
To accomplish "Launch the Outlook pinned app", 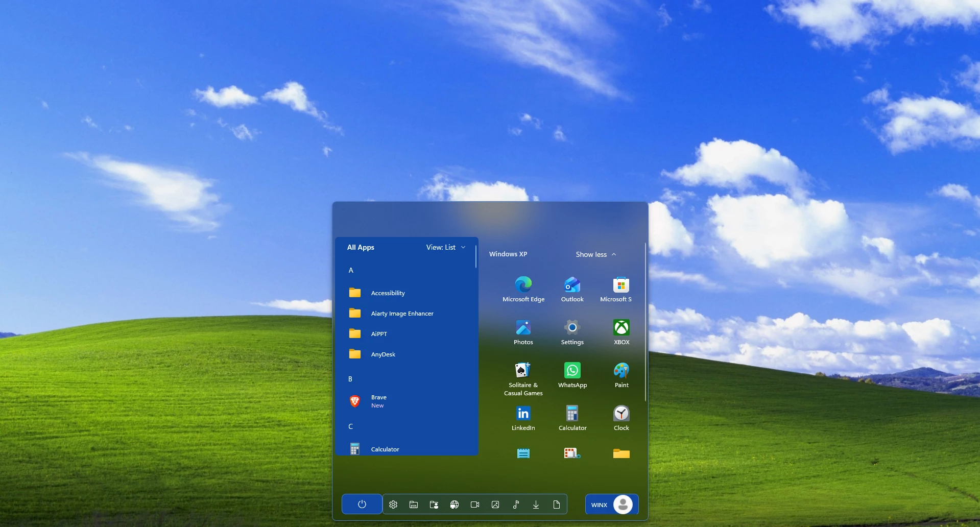I will (572, 289).
